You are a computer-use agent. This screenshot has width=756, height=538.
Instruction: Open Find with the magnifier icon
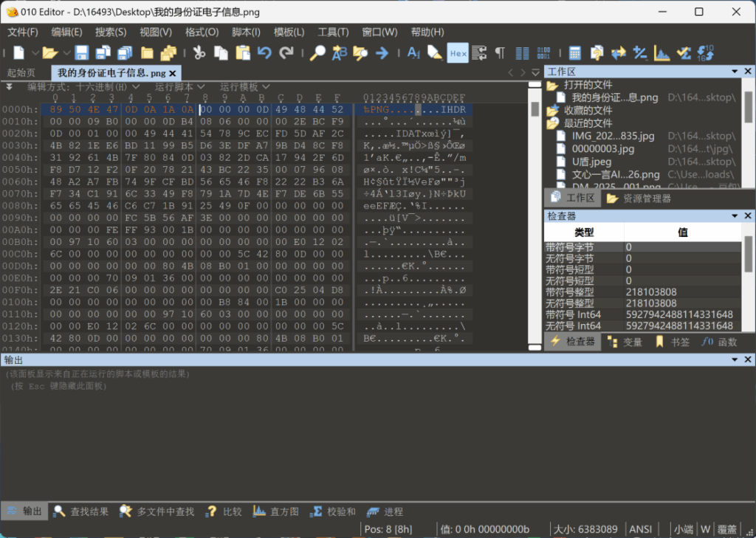click(317, 53)
